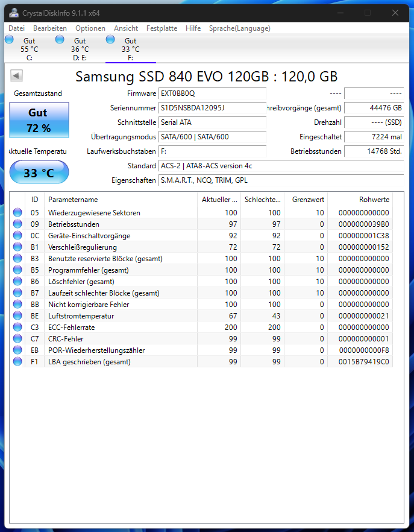Viewport: 414px width, 532px height.
Task: Click status orb for Löschfehler (gesamt)
Action: coord(17,282)
